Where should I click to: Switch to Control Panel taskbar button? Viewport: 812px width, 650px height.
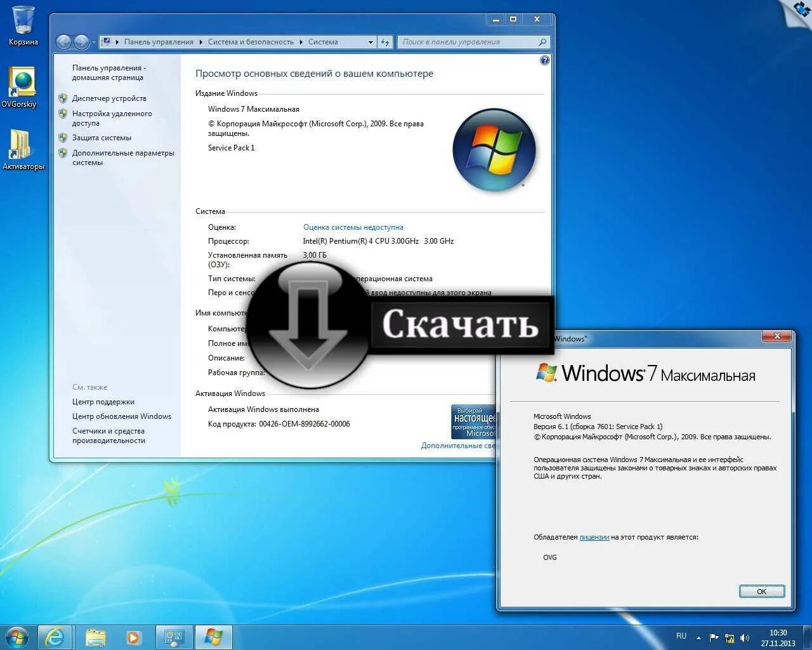tap(174, 637)
